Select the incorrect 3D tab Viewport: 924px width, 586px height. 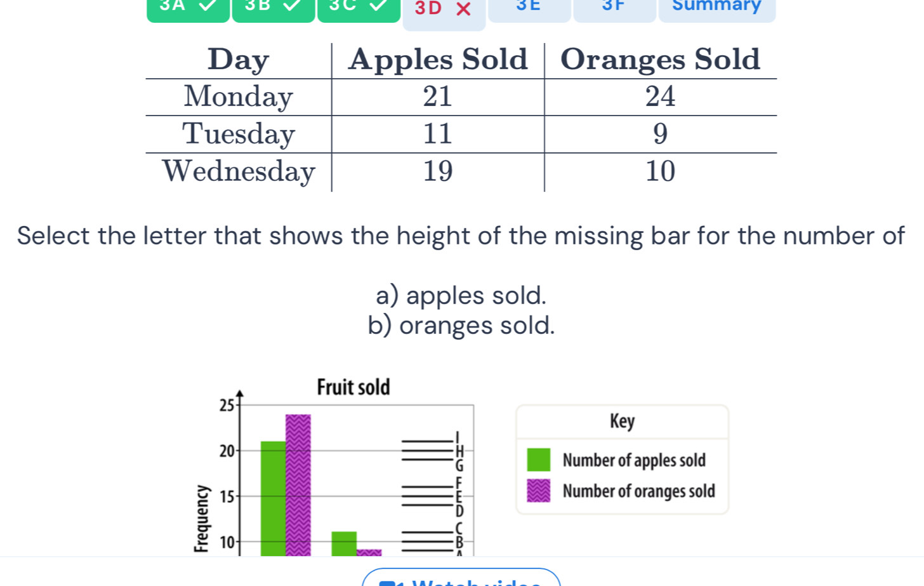[x=444, y=10]
